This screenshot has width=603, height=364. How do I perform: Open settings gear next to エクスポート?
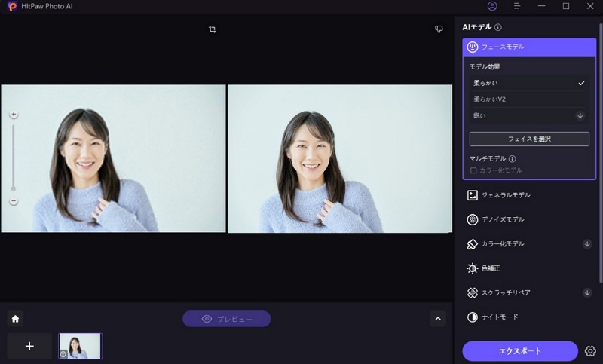point(590,351)
